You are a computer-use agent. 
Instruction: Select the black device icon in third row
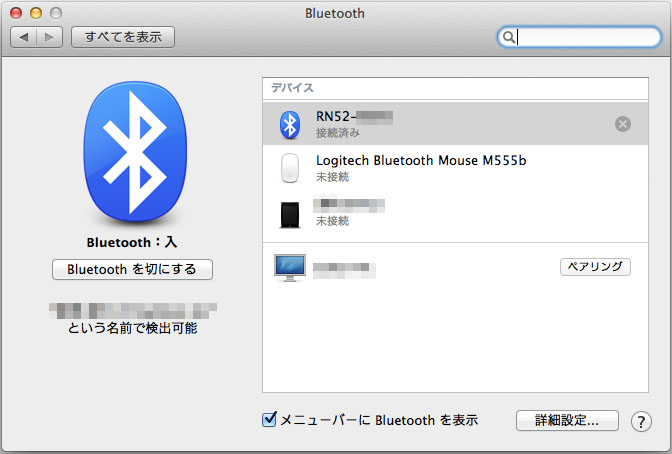point(289,213)
